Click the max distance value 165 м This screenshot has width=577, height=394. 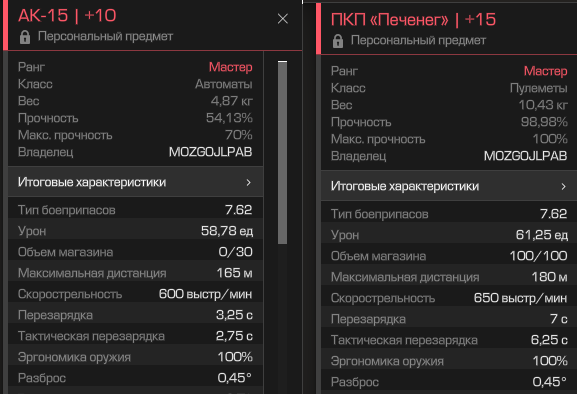coord(234,273)
